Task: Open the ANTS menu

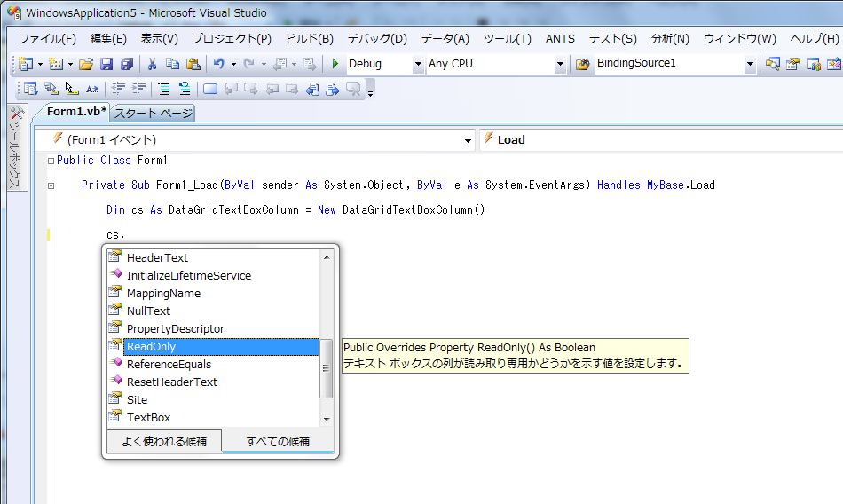Action: (x=560, y=39)
